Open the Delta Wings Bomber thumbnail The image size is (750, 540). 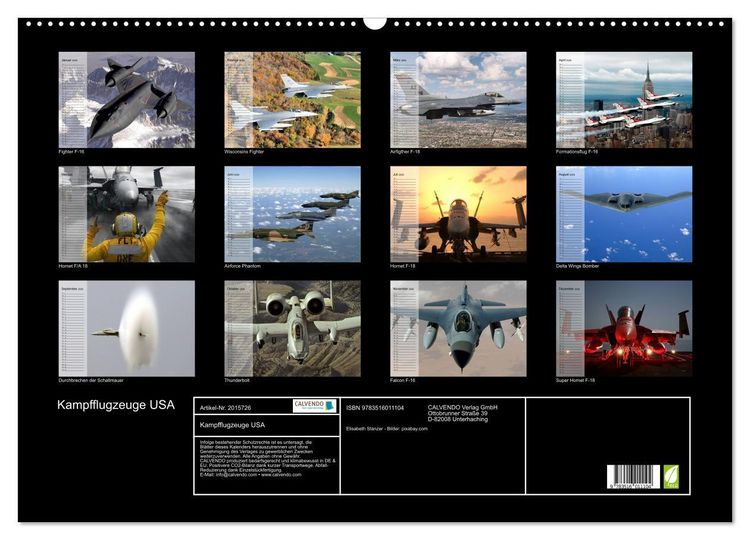tap(624, 214)
